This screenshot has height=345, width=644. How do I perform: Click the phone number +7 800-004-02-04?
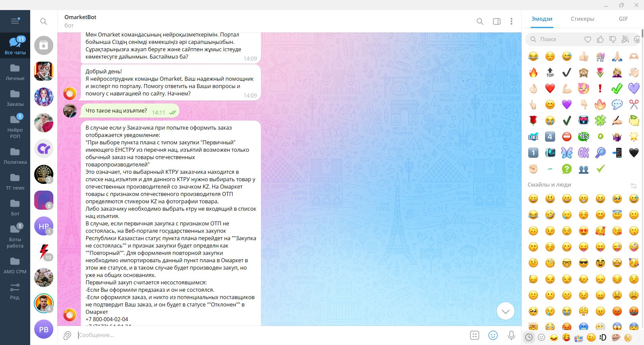pos(107,319)
